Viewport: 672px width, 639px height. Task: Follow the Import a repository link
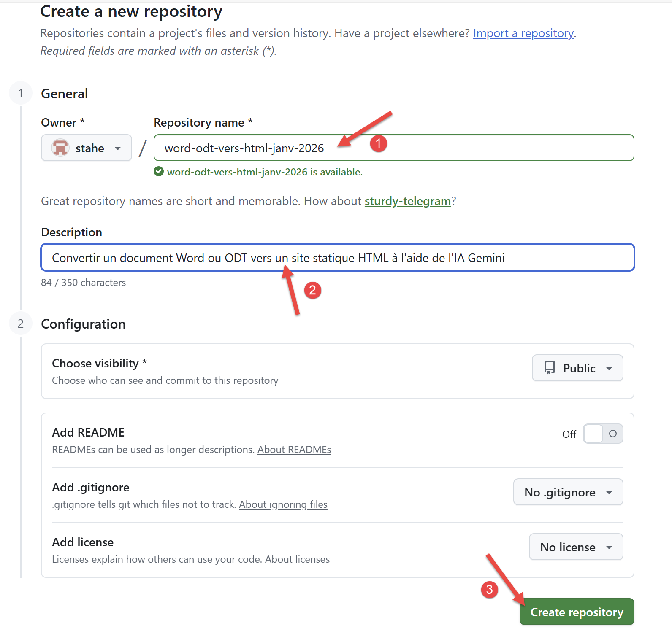coord(523,33)
